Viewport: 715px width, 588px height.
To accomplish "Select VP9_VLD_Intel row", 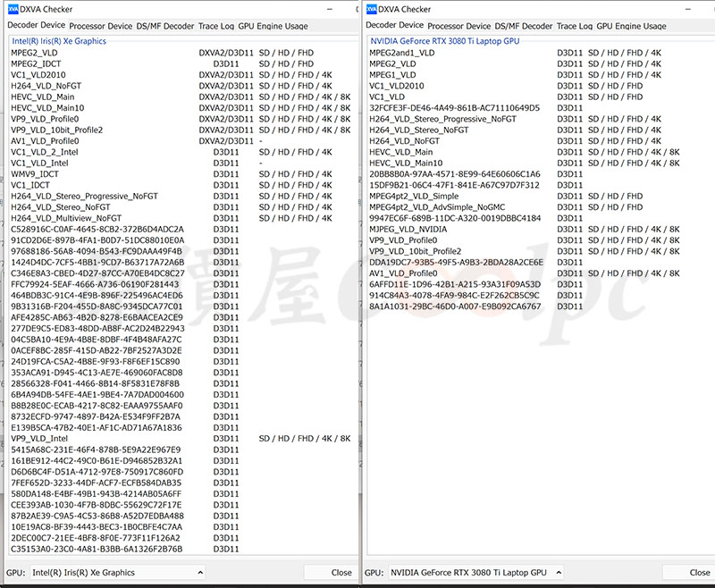I will (181, 439).
